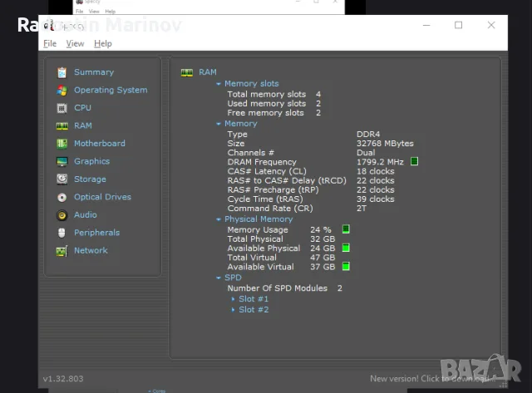Click the New version download link
This screenshot has width=532, height=393.
433,379
